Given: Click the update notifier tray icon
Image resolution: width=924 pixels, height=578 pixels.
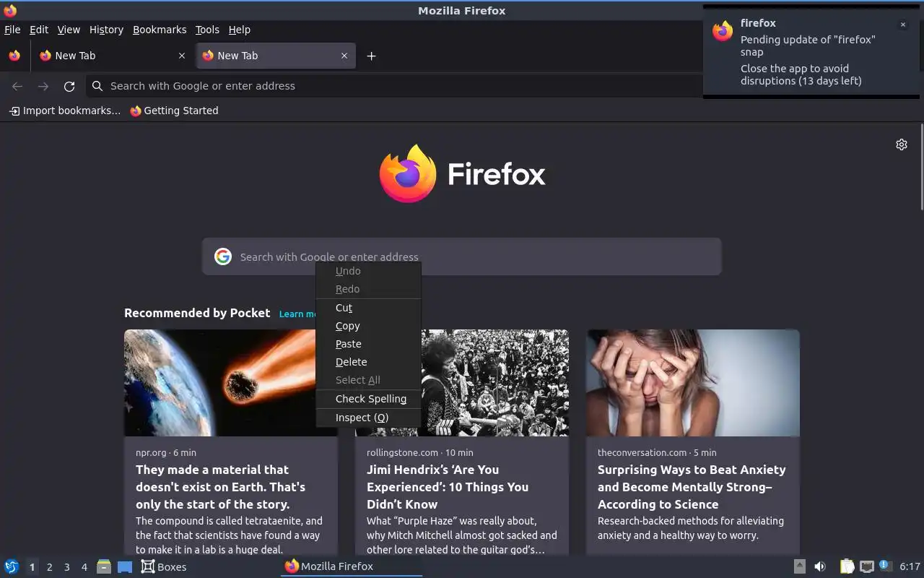Looking at the screenshot, I should pyautogui.click(x=885, y=566).
